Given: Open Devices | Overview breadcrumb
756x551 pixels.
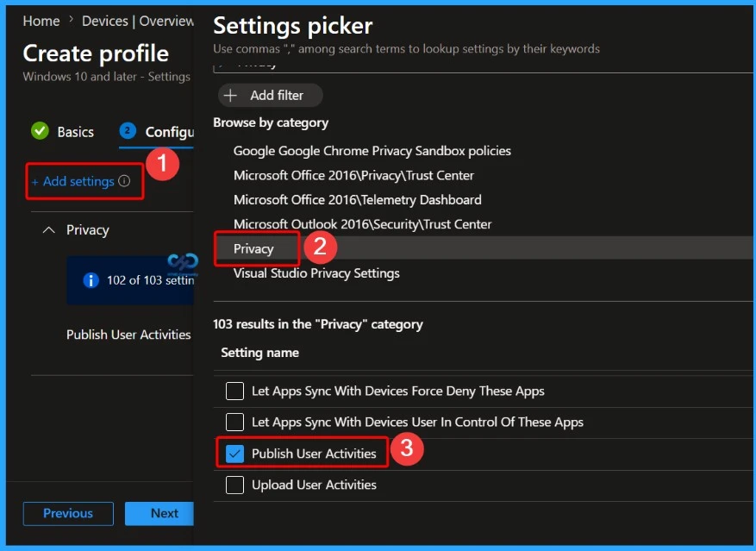Looking at the screenshot, I should [138, 22].
